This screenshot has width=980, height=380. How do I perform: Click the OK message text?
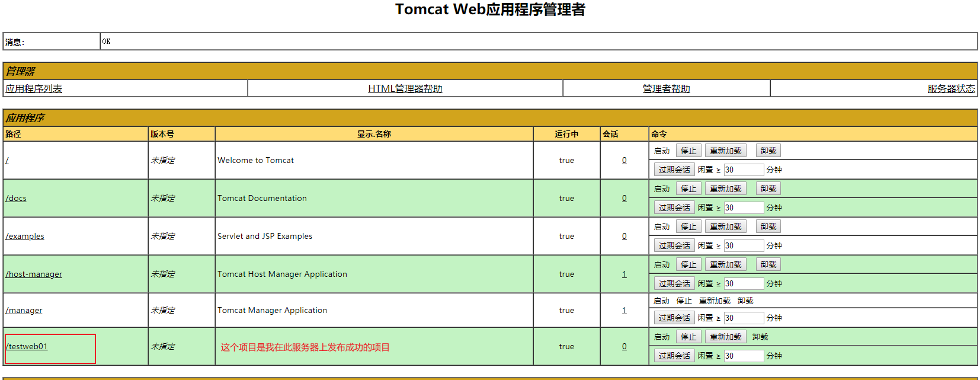pyautogui.click(x=106, y=41)
